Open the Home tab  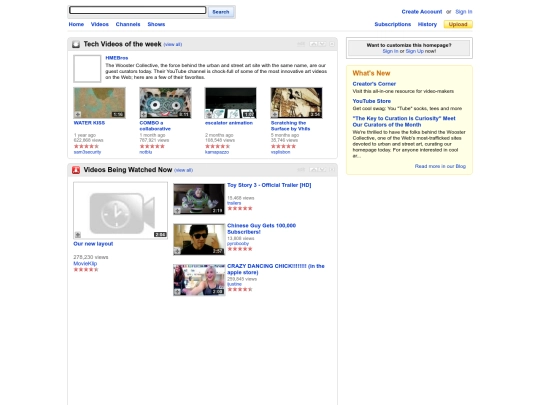pyautogui.click(x=76, y=24)
